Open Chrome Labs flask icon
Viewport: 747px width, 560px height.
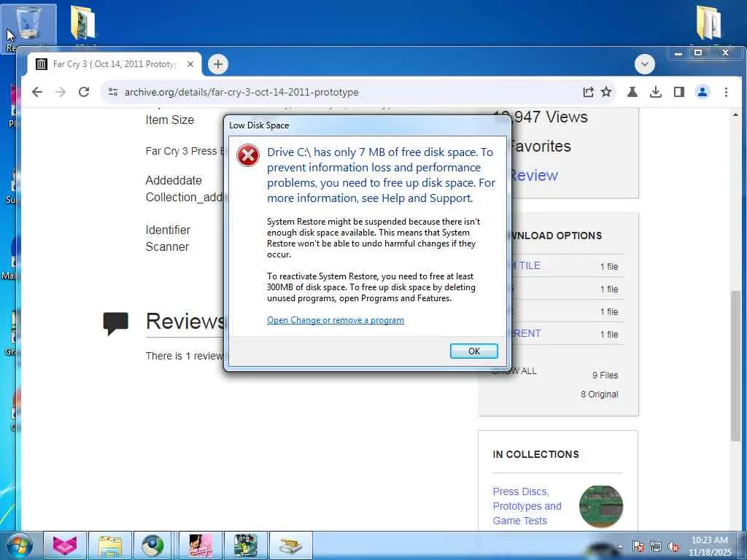[632, 92]
